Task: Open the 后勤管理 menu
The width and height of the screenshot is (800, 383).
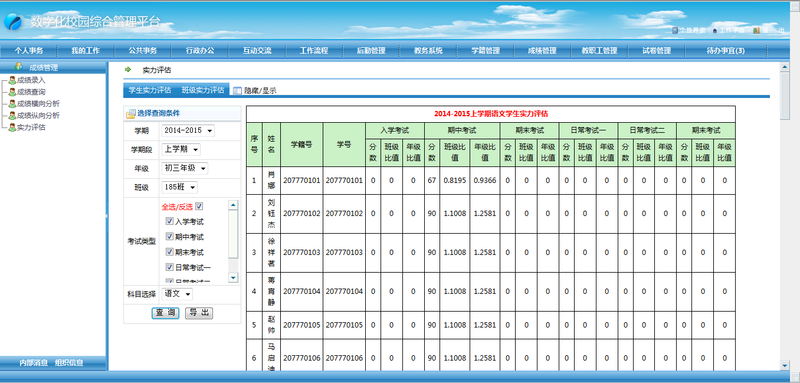Action: point(371,50)
